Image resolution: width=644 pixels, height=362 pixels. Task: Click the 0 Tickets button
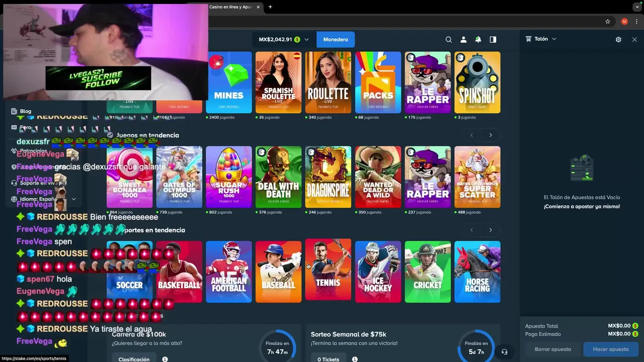tap(328, 359)
